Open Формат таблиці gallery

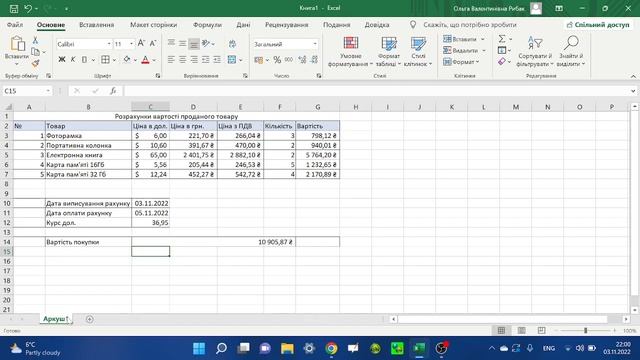(x=389, y=51)
